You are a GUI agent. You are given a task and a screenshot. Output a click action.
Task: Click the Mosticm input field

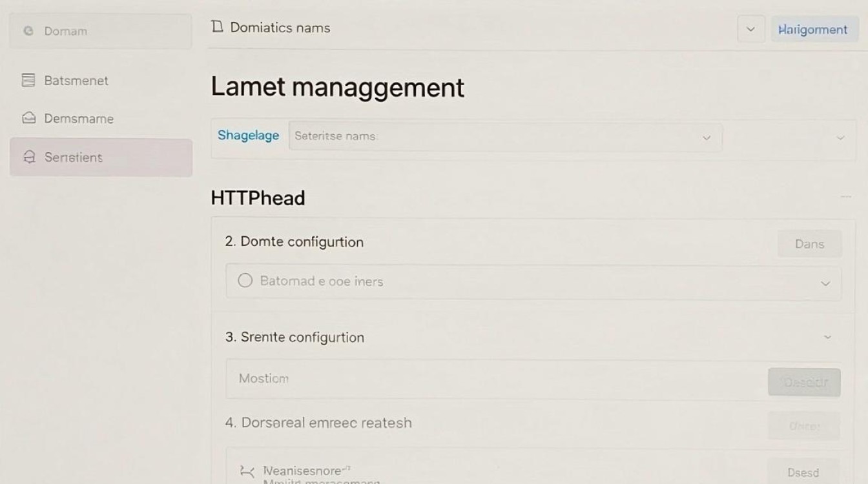point(494,379)
